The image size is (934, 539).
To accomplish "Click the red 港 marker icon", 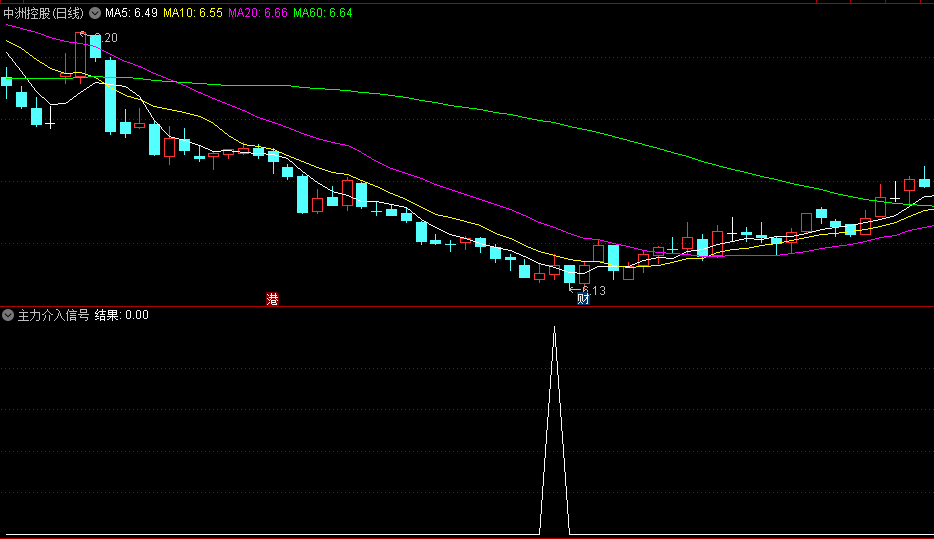I will click(272, 299).
